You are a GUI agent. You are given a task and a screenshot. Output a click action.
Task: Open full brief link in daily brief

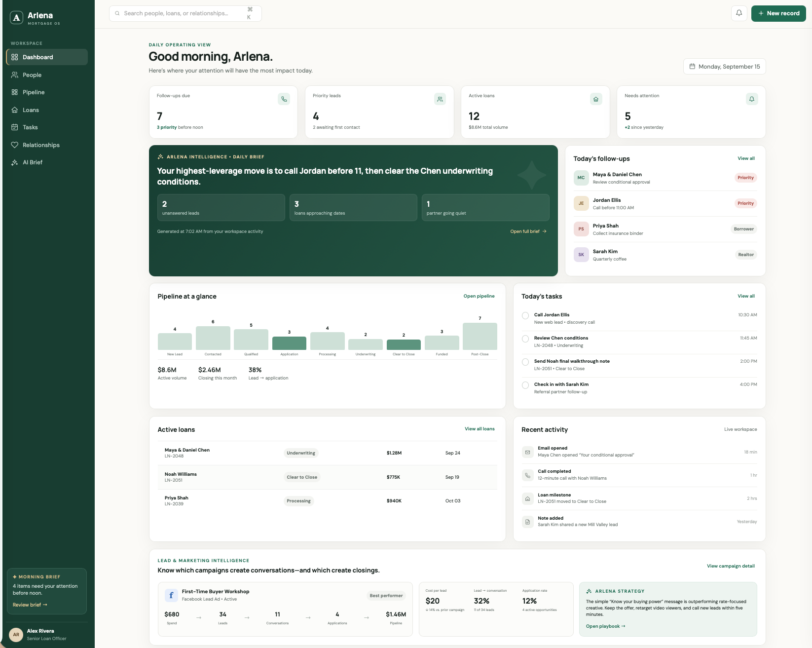point(528,231)
